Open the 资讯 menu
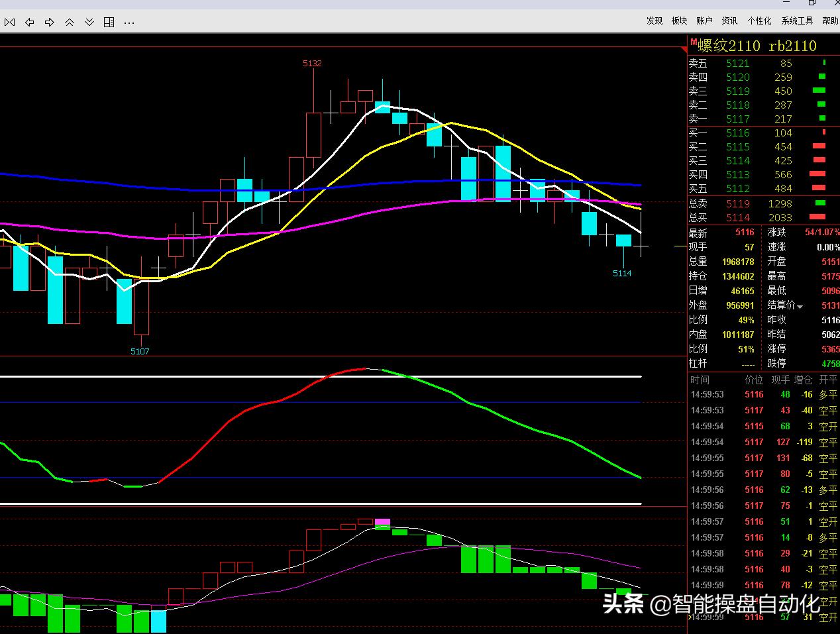The image size is (840, 634). (x=730, y=21)
